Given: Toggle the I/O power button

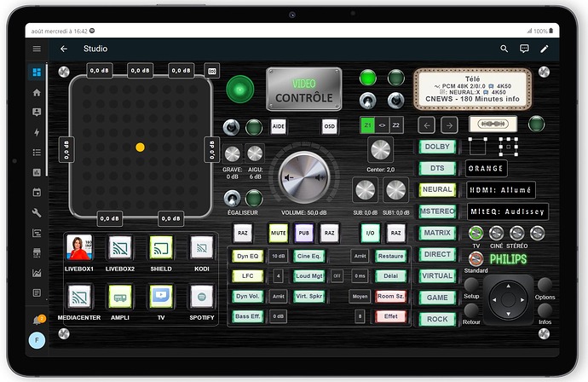Looking at the screenshot, I should click(x=370, y=233).
